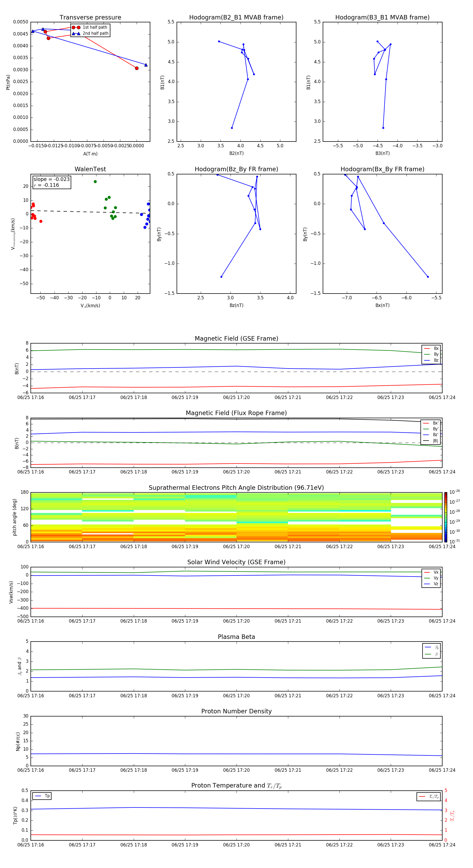Click the "A(T·m)" x-axis label

pos(90,154)
